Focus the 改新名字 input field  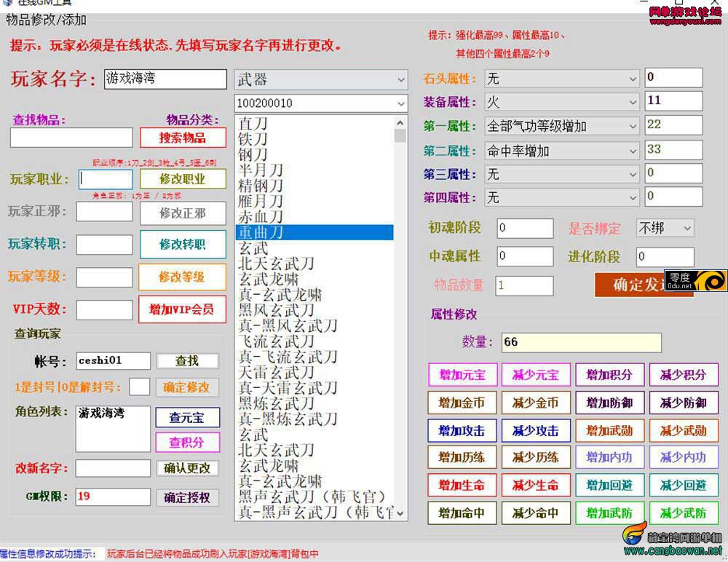coord(114,468)
